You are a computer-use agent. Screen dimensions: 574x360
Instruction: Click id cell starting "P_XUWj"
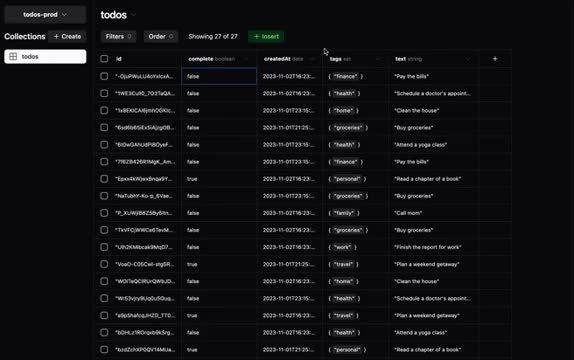tap(144, 213)
